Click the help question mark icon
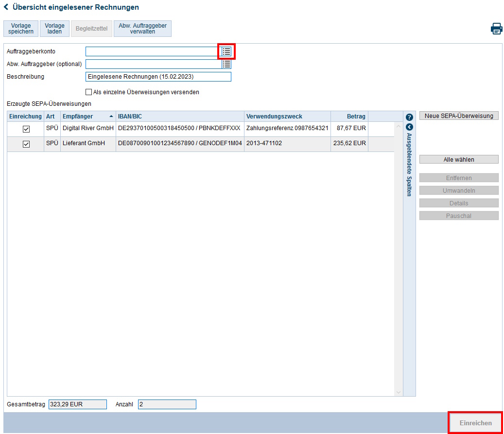Image resolution: width=504 pixels, height=434 pixels. click(x=409, y=117)
